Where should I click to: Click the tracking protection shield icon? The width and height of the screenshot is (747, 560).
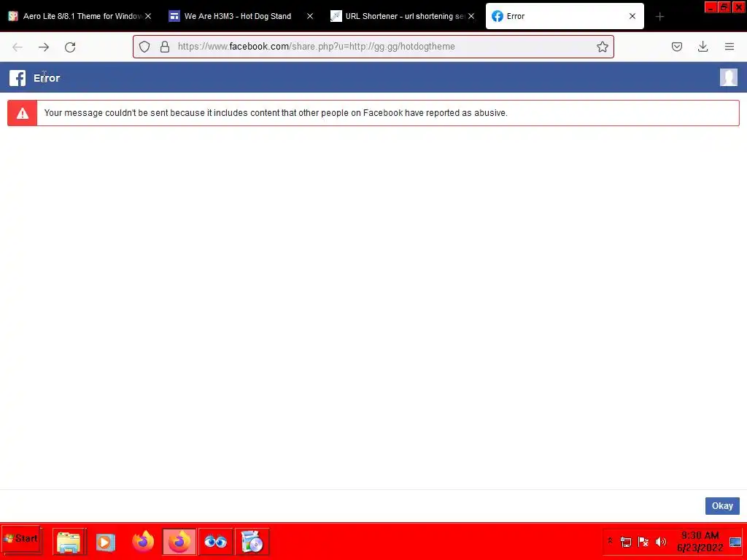[x=144, y=47]
